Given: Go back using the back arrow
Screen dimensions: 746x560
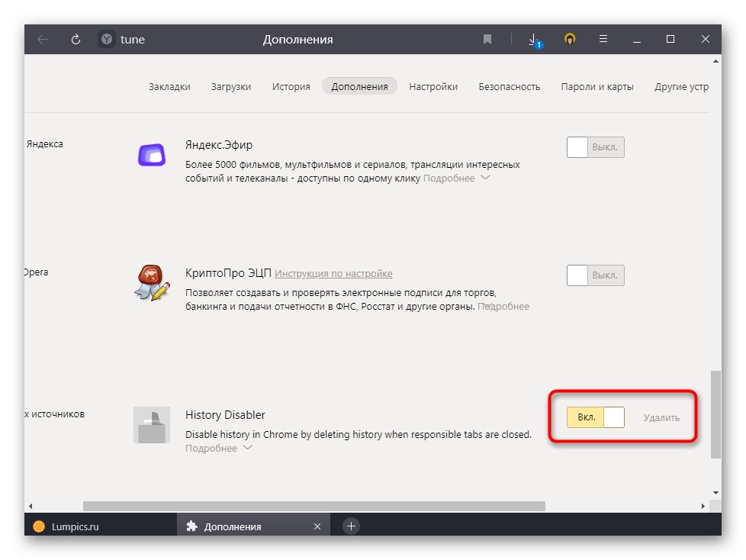Looking at the screenshot, I should 43,40.
